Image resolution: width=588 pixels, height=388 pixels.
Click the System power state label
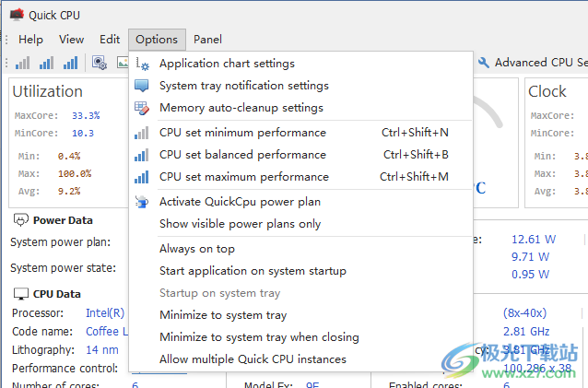click(x=63, y=268)
